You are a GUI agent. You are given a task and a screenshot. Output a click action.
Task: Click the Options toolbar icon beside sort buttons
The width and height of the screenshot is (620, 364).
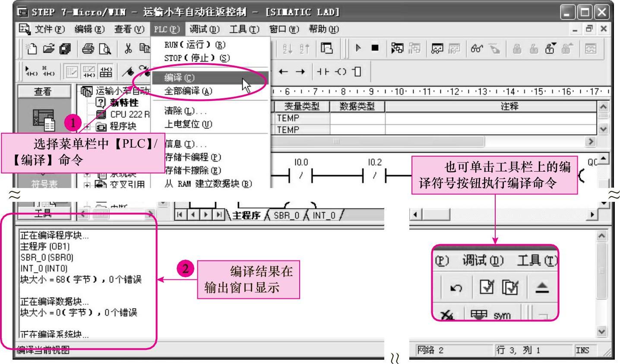point(327,49)
